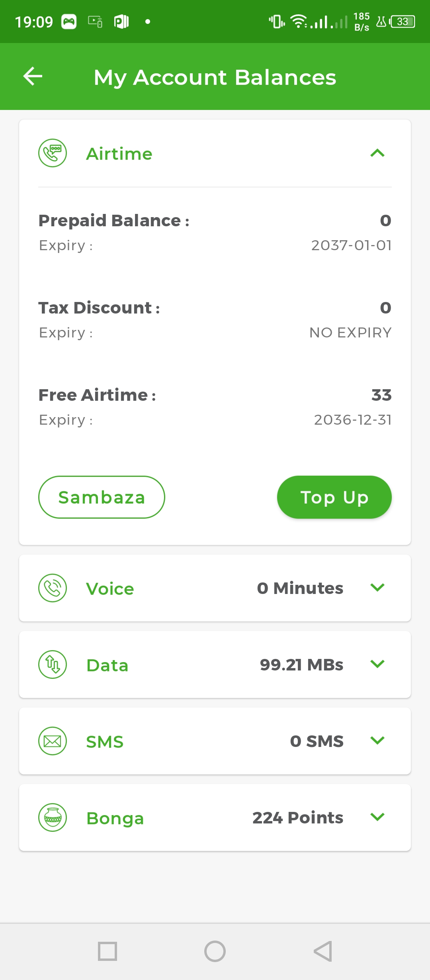The image size is (430, 980).
Task: Tap the Android back triangle button
Action: point(322,951)
